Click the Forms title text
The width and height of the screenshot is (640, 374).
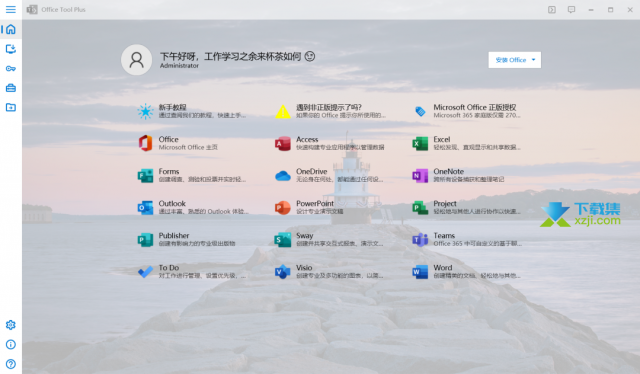[x=169, y=171]
